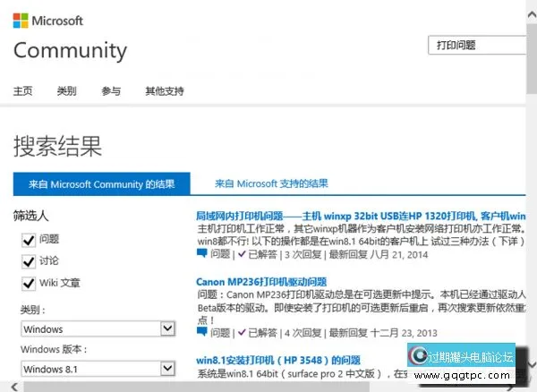Screen dimensions: 537x392
Task: Click the 筛选人 label
Action: (x=30, y=216)
